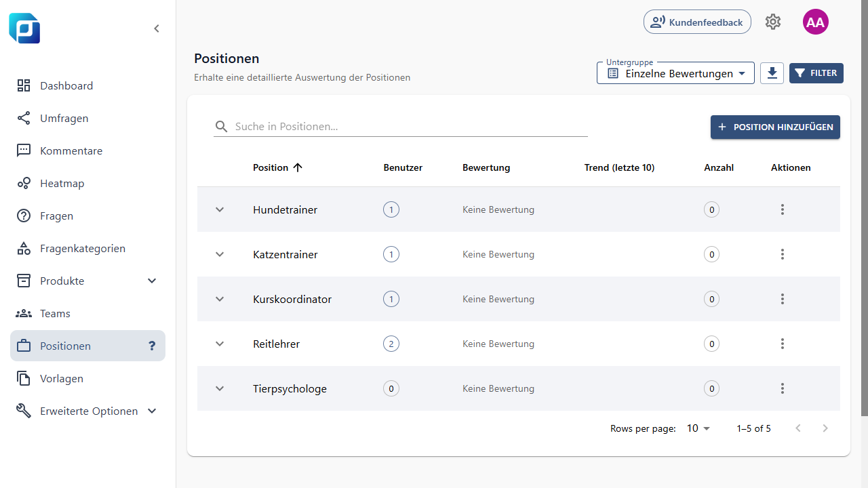Select the Katzentrainer position name
Screen dimensions: 868x488
pyautogui.click(x=285, y=254)
